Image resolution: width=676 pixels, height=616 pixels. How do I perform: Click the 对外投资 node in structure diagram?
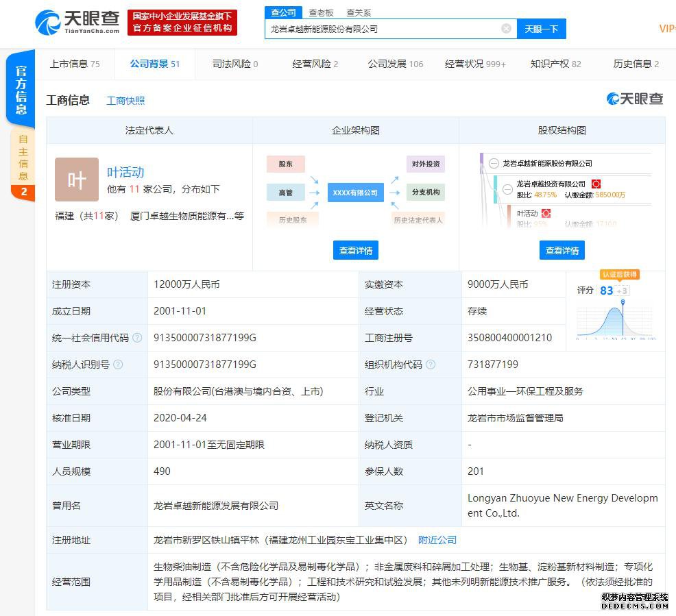(426, 164)
